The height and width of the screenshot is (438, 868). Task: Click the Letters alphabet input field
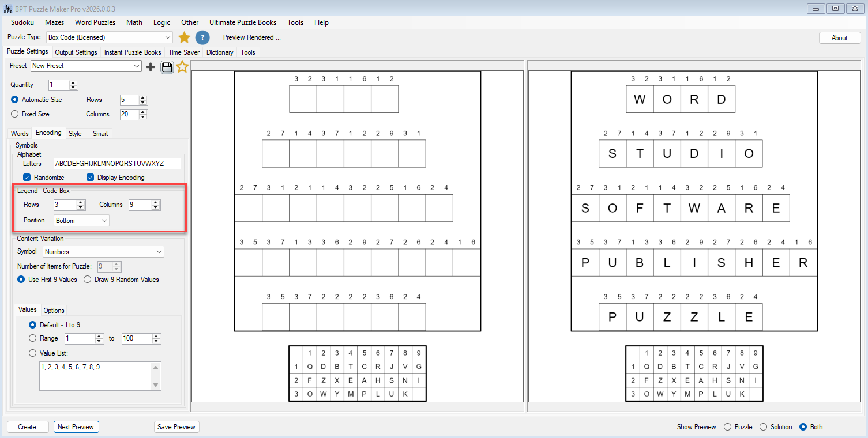point(117,164)
